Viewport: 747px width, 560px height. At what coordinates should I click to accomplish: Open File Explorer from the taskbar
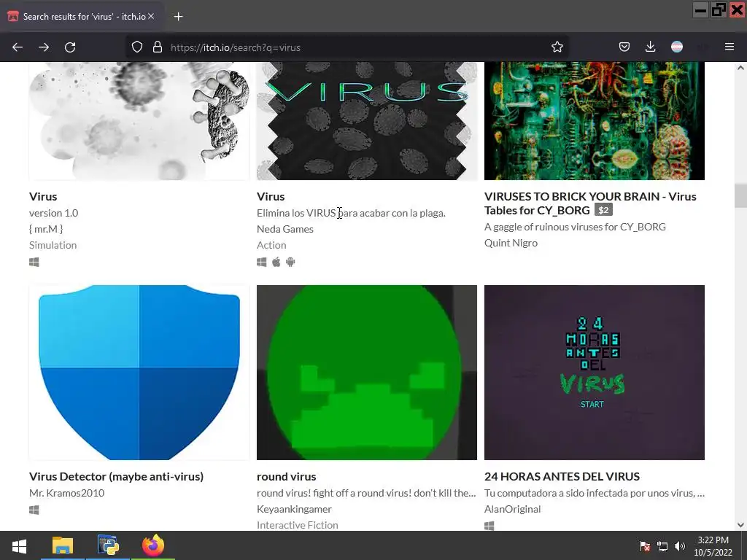(63, 545)
